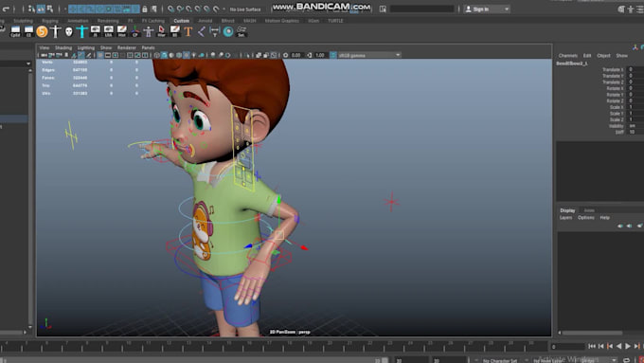The width and height of the screenshot is (644, 363).
Task: Select by hierarchy mode icon
Action: pos(31,9)
